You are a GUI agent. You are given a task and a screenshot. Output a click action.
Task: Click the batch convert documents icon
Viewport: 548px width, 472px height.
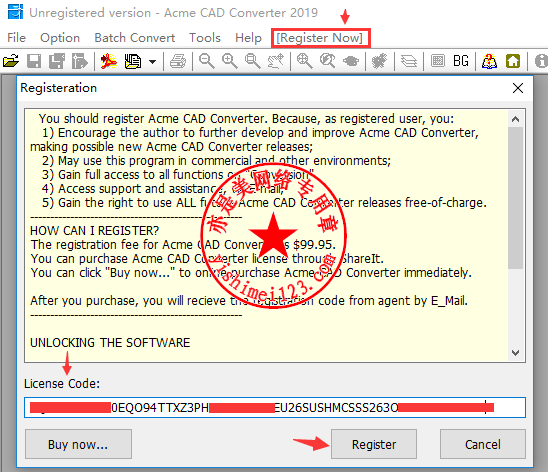(133, 61)
